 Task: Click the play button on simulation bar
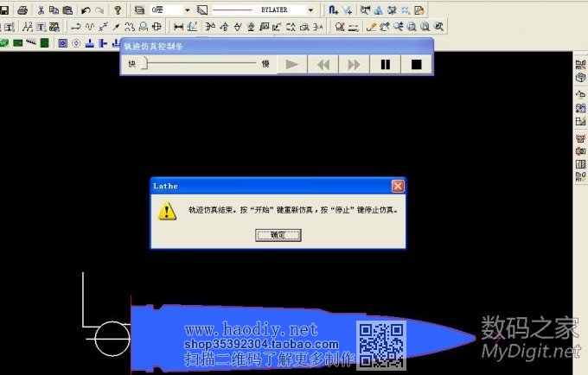pos(292,64)
